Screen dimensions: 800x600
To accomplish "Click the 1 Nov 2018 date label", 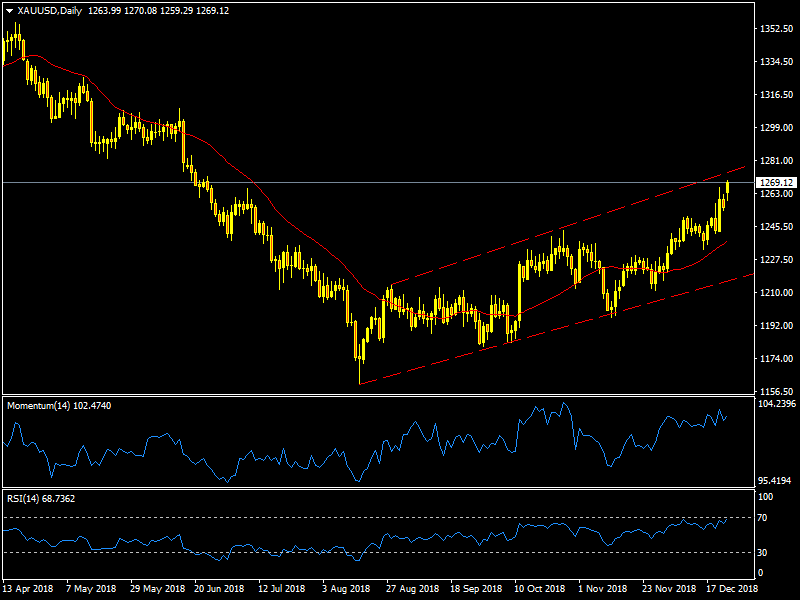I will 603,590.
